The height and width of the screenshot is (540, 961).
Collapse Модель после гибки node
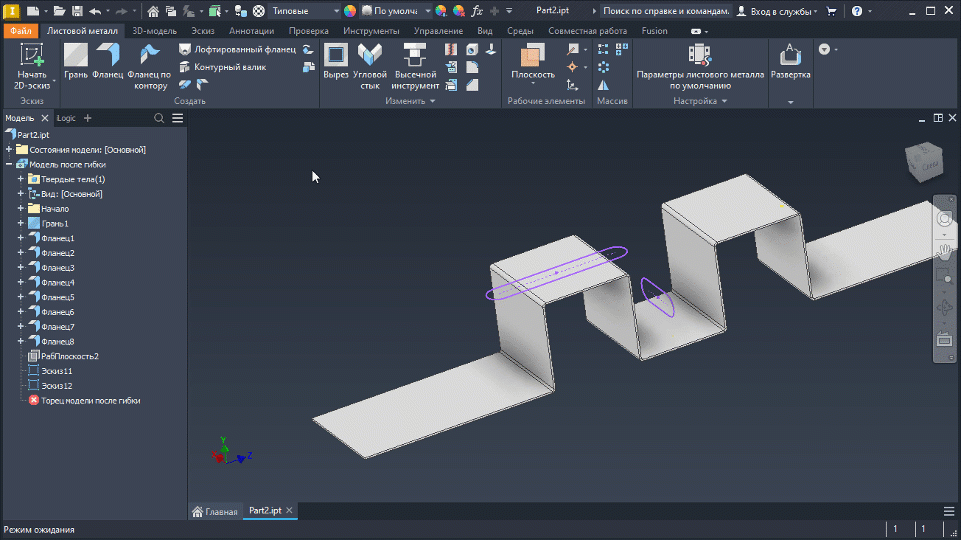tap(9, 164)
